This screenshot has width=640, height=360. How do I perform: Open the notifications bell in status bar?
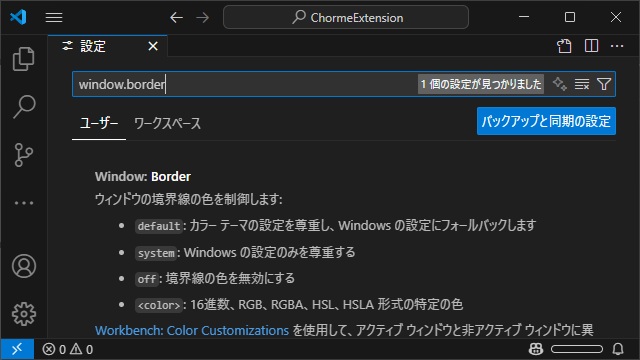coord(618,349)
